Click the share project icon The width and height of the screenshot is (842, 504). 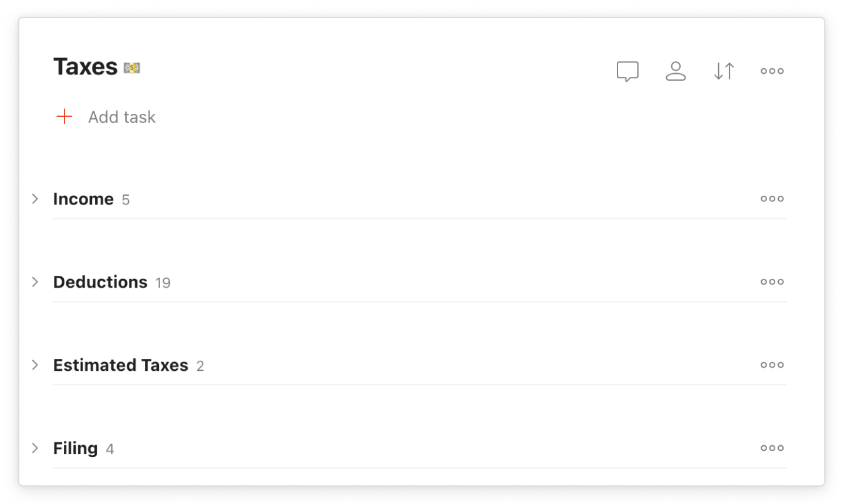coord(676,71)
